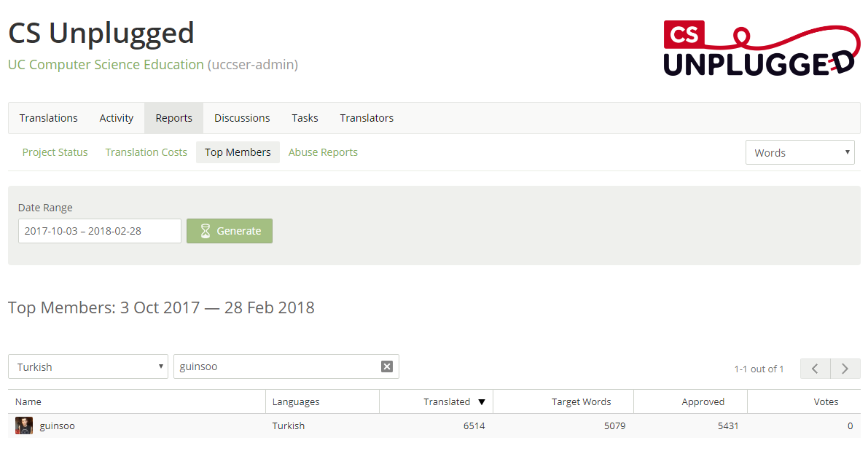Open the Translators tab
Viewport: 868px width, 451px height.
tap(367, 118)
